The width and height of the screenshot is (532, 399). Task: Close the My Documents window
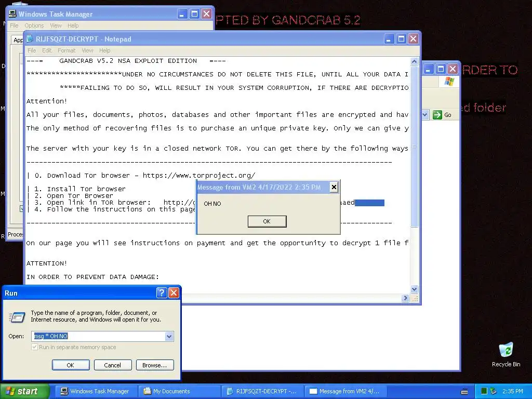point(453,69)
